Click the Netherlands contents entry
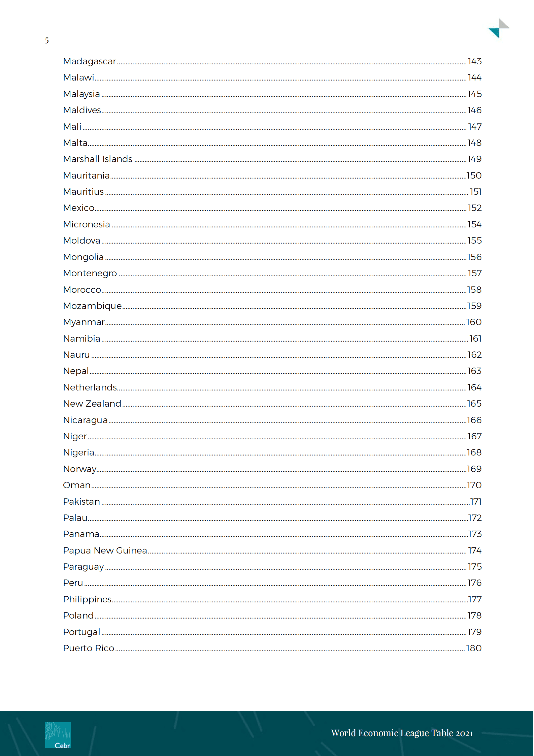Image resolution: width=534 pixels, height=756 pixels. point(90,387)
